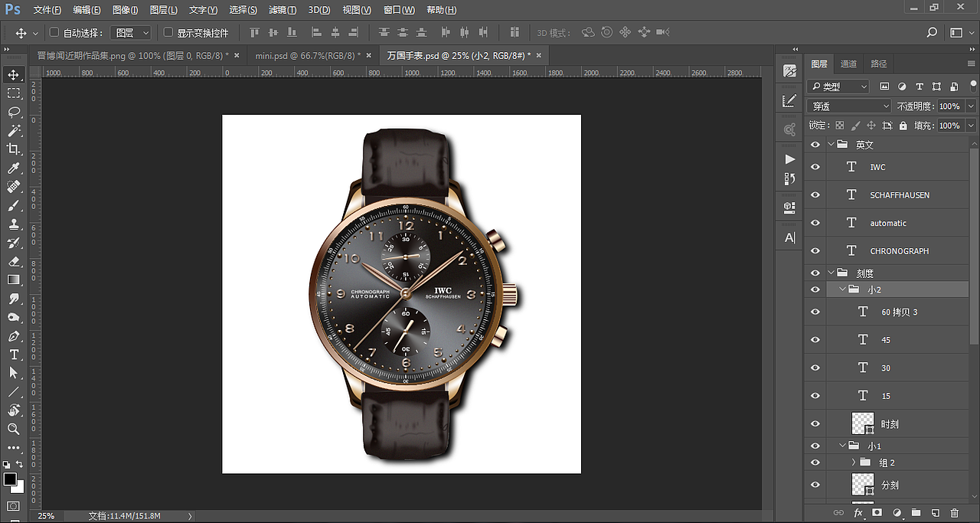Collapse the 英文 layer group
980x523 pixels.
[831, 145]
